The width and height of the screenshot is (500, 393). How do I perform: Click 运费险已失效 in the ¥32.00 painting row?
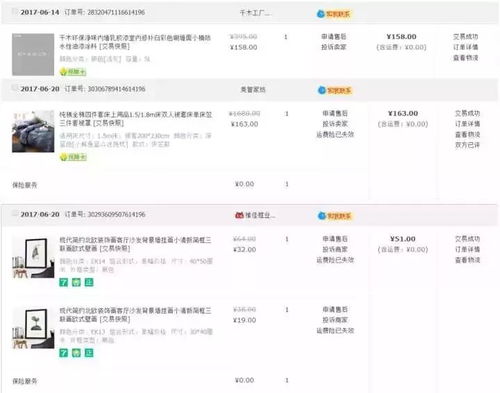point(335,260)
